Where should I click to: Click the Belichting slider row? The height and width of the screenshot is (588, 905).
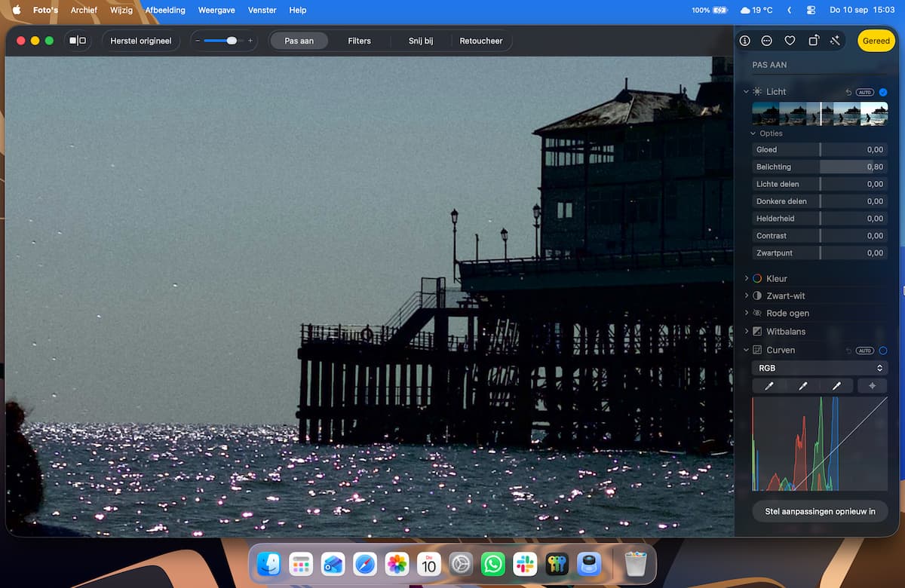point(820,167)
